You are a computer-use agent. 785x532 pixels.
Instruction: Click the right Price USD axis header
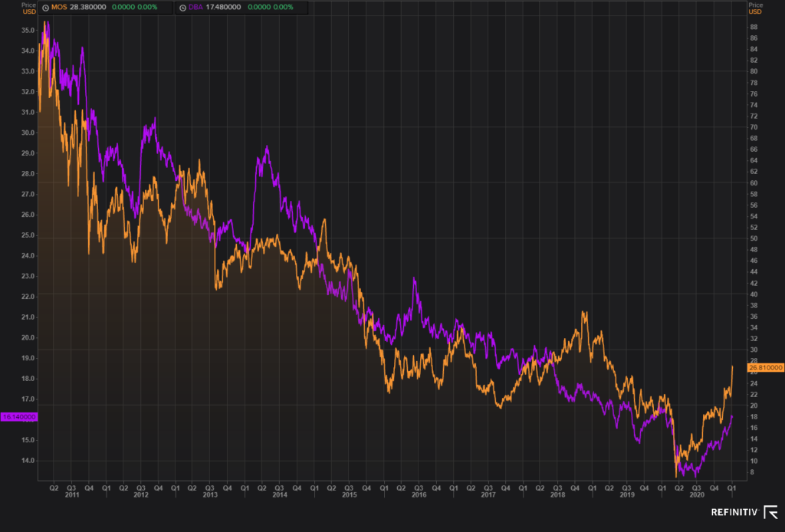pos(755,8)
